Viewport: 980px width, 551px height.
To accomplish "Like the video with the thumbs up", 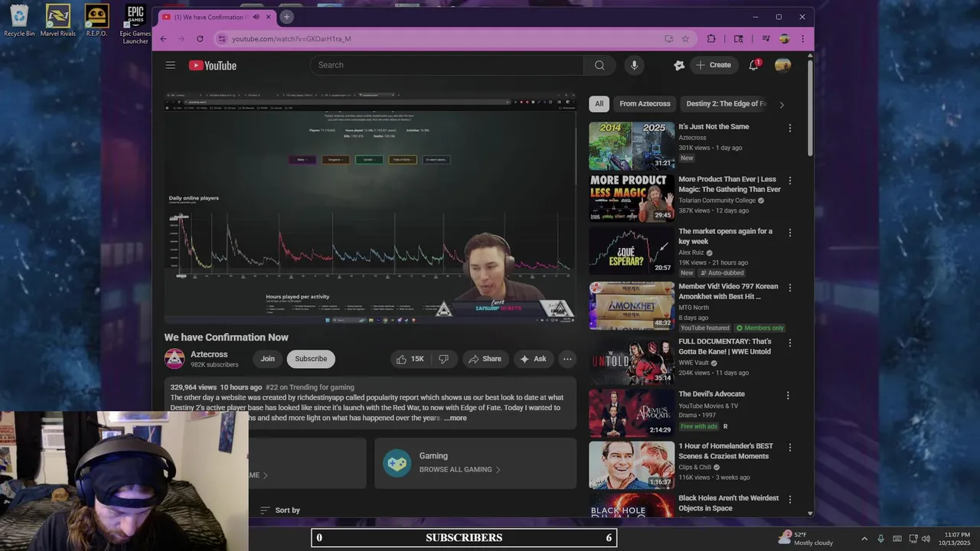I will click(x=410, y=359).
